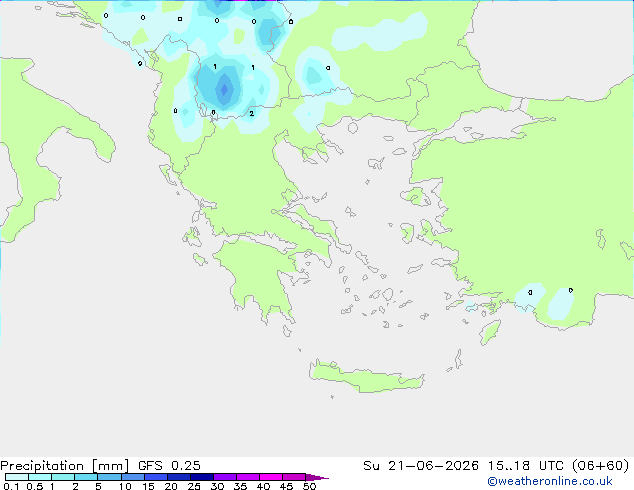Pick the 45–50 mm legend swatch

[294, 477]
